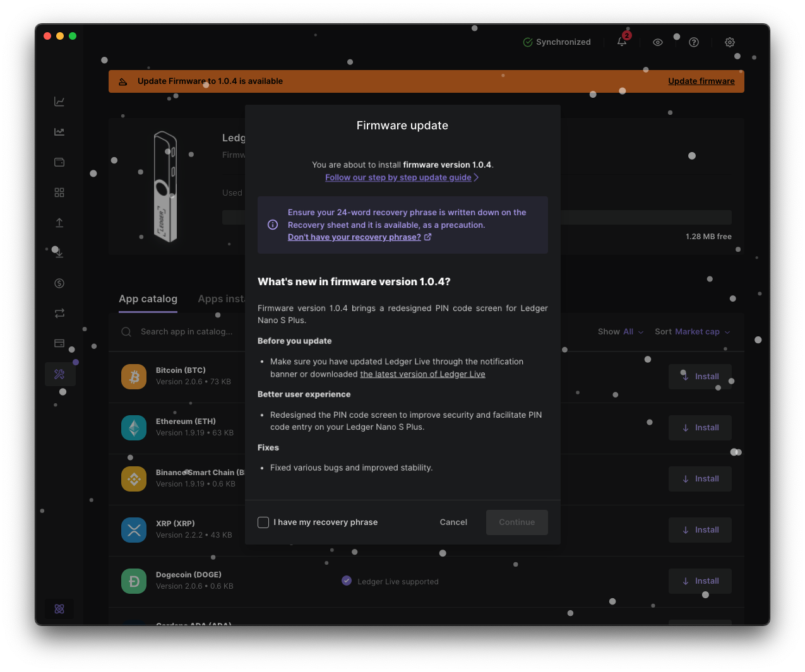The image size is (805, 672).
Task: Open the Swap arrows icon in sidebar
Action: pyautogui.click(x=59, y=314)
